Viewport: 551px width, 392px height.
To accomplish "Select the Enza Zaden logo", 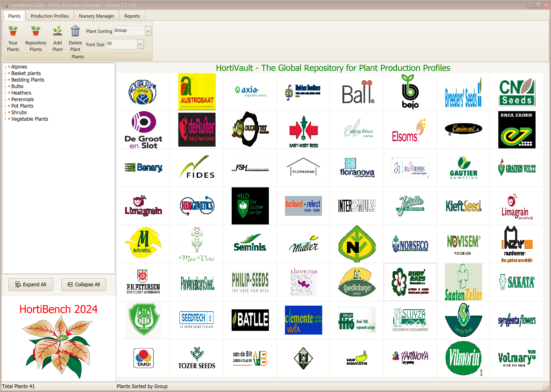I will point(516,130).
